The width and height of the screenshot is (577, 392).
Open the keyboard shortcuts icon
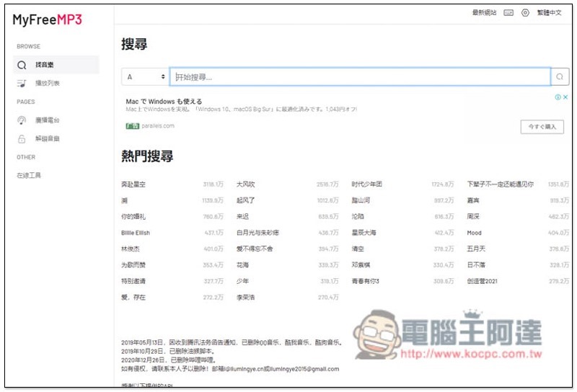click(508, 13)
